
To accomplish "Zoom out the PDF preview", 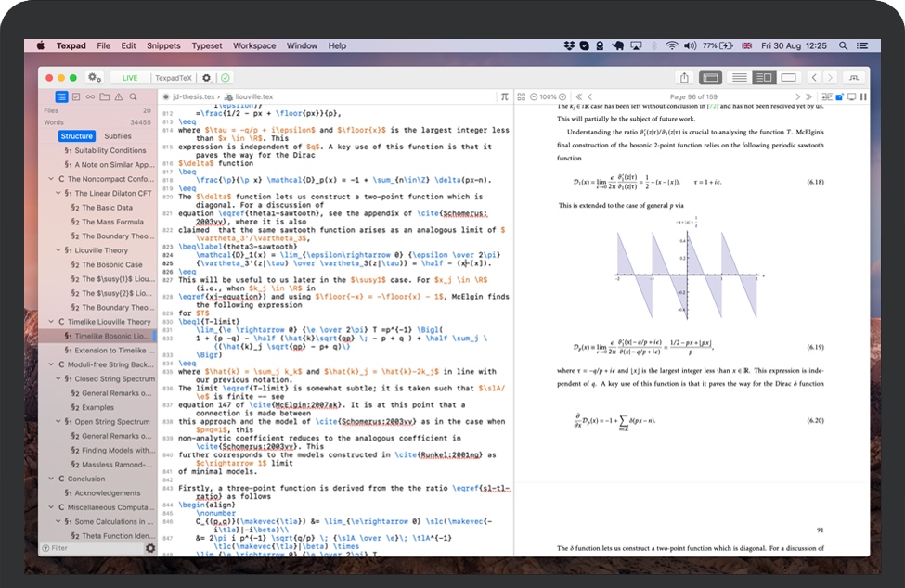I will click(534, 96).
